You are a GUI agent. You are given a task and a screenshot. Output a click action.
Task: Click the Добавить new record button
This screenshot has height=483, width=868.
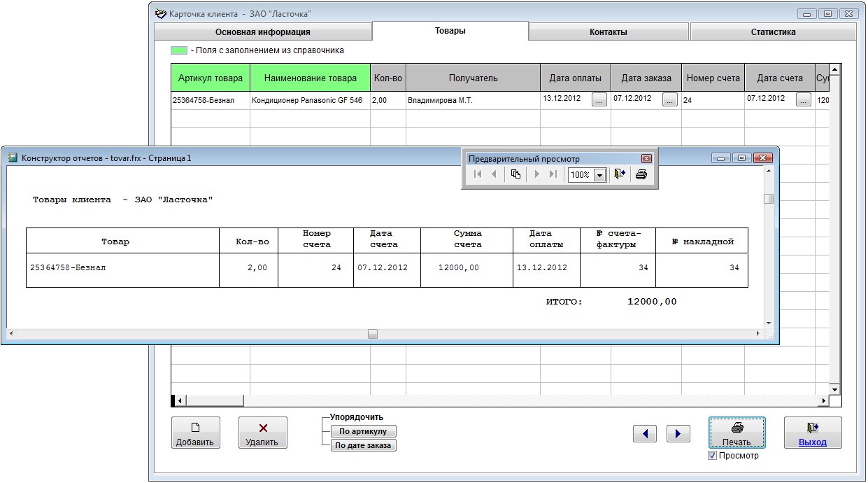196,433
